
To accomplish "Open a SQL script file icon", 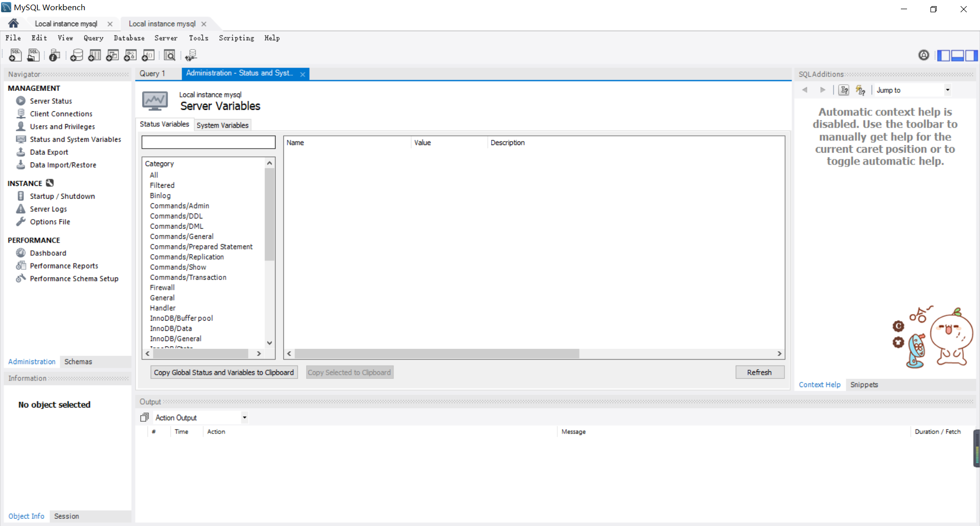I will tap(33, 55).
